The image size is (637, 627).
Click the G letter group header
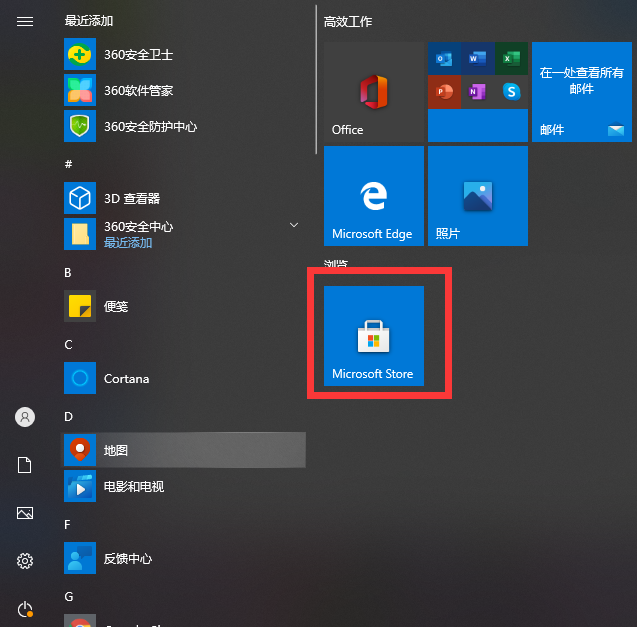click(69, 597)
